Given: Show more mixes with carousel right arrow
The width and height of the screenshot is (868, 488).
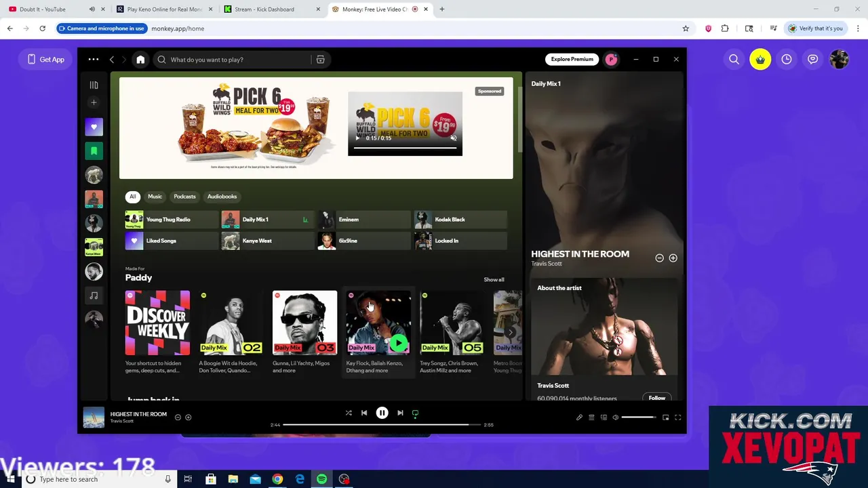Looking at the screenshot, I should (x=511, y=332).
